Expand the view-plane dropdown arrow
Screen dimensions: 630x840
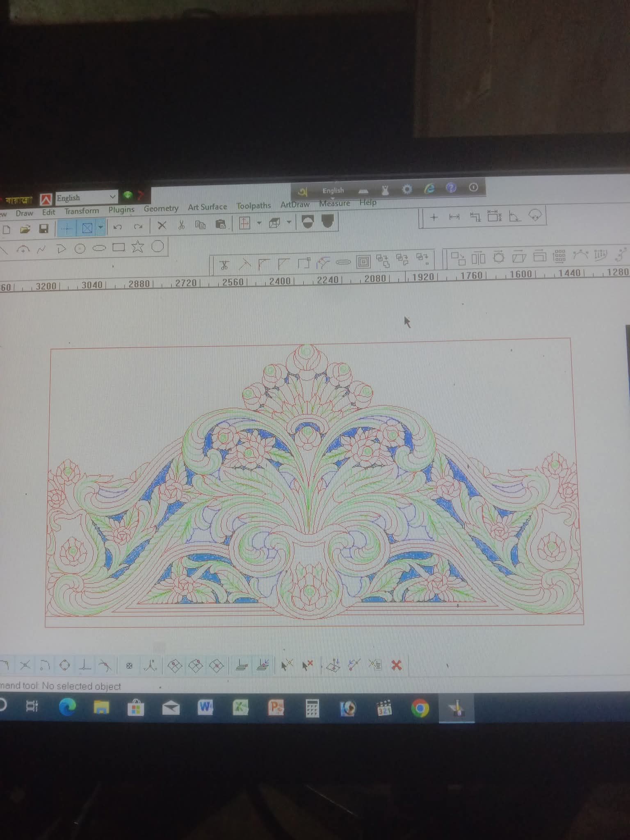click(x=259, y=223)
